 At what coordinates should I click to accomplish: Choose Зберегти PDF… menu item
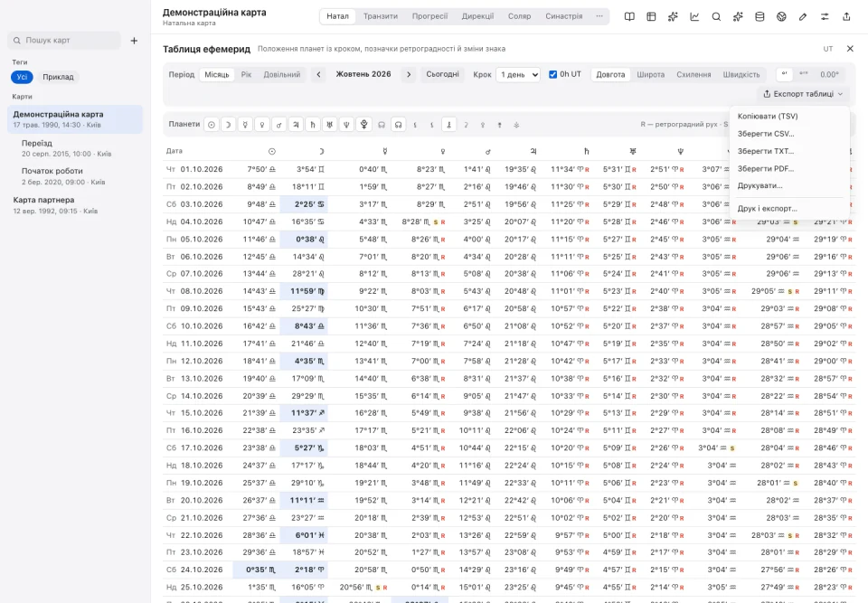[789, 168]
